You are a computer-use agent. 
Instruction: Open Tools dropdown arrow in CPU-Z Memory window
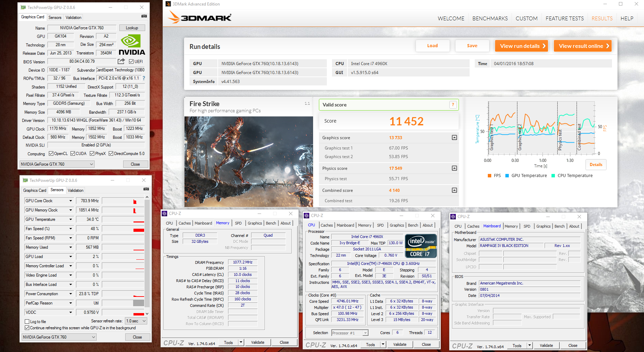pyautogui.click(x=241, y=342)
